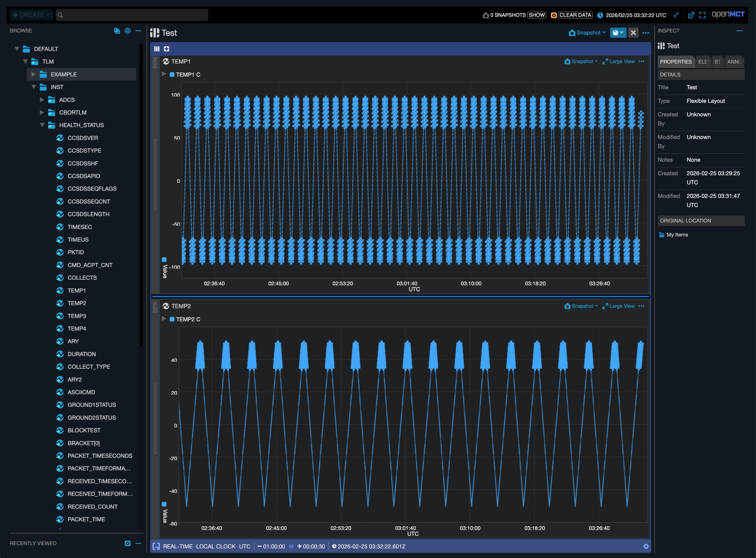The height and width of the screenshot is (558, 756).
Task: Click the three-dot actions icon on TEMP2 plot
Action: pos(642,306)
